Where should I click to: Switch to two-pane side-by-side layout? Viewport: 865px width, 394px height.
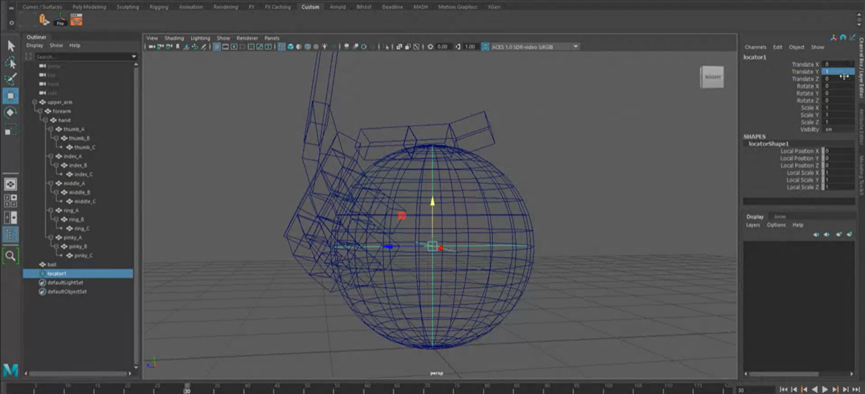coord(10,217)
